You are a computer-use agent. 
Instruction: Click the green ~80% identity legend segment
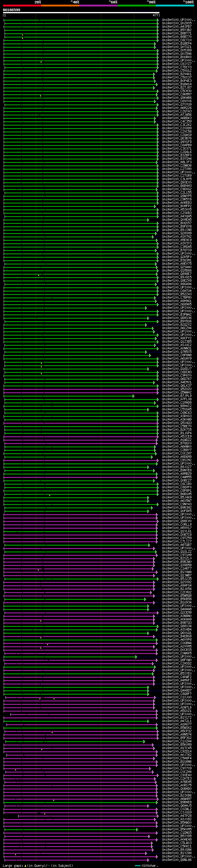coord(137,6)
